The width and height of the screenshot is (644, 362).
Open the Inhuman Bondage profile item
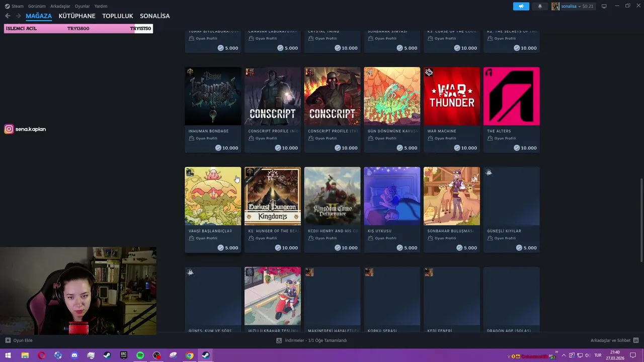pos(213,110)
